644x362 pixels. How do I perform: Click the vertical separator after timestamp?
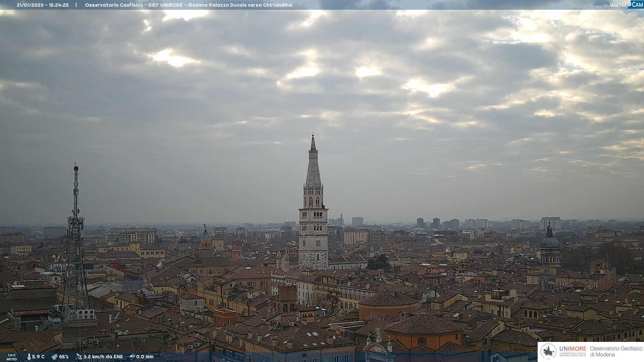pos(76,5)
